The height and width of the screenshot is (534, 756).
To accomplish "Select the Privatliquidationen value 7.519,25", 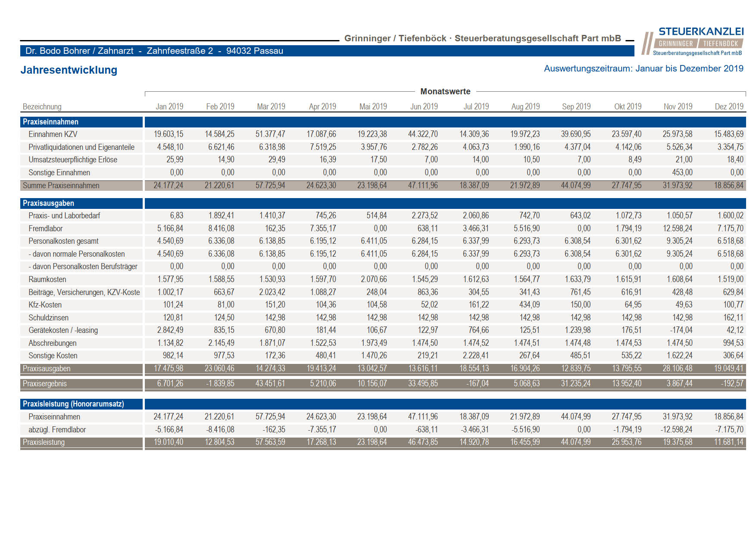I will click(323, 147).
